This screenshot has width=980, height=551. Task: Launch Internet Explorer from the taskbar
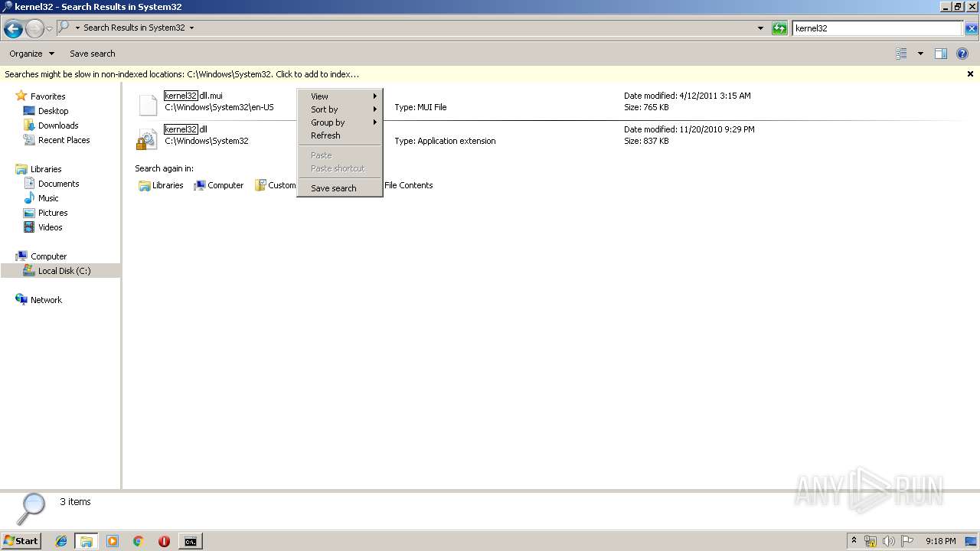tap(61, 541)
